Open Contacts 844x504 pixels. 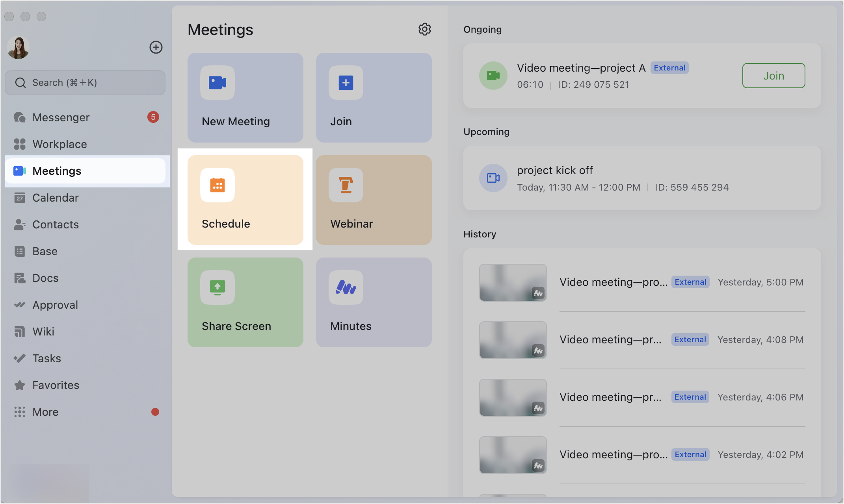pos(55,224)
